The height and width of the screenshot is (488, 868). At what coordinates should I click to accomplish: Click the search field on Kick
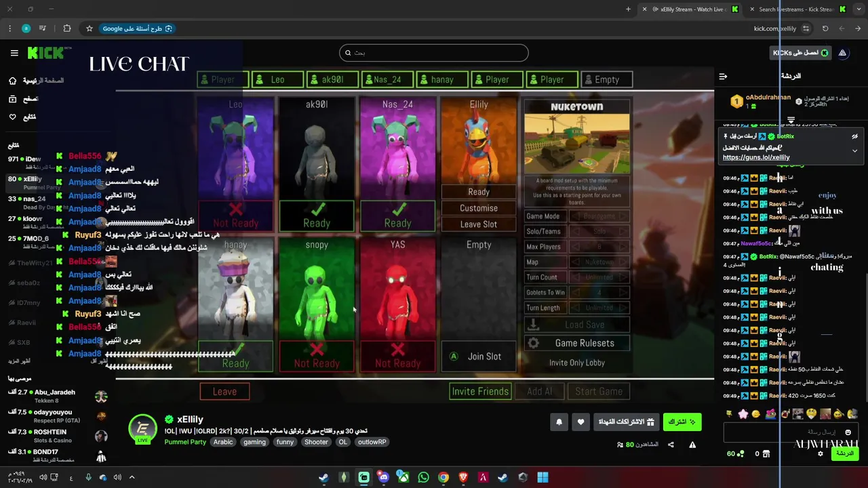coord(434,53)
